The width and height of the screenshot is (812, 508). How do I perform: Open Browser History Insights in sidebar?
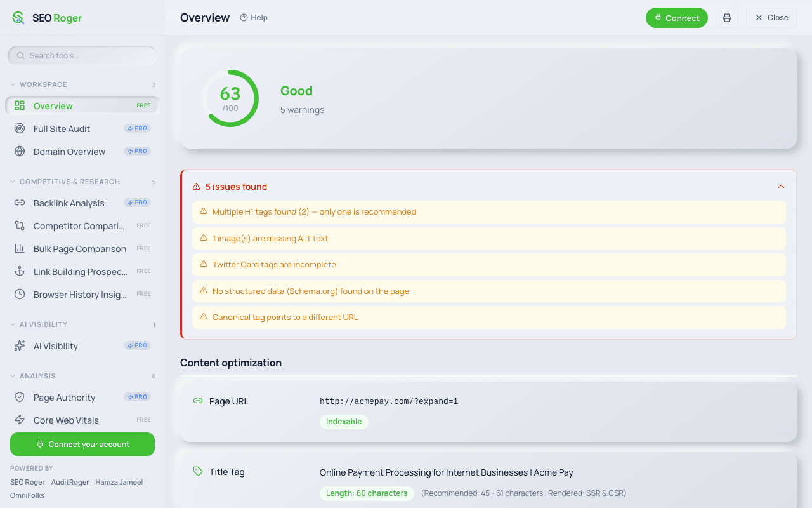82,295
